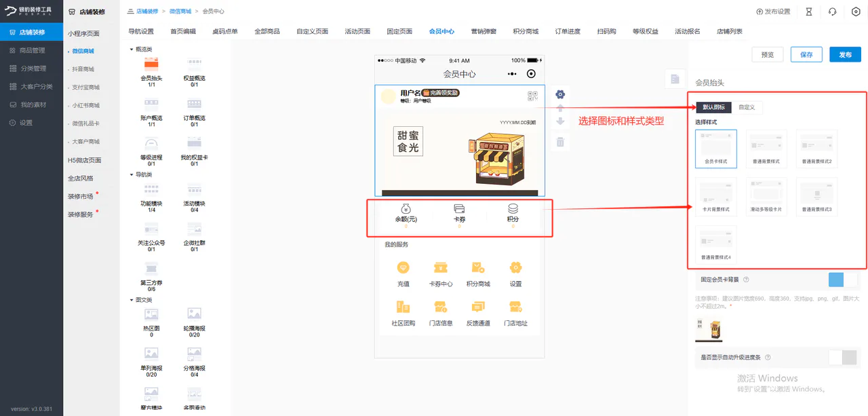Image resolution: width=868 pixels, height=416 pixels.
Task: Open 发布设置 in the top bar
Action: click(773, 12)
